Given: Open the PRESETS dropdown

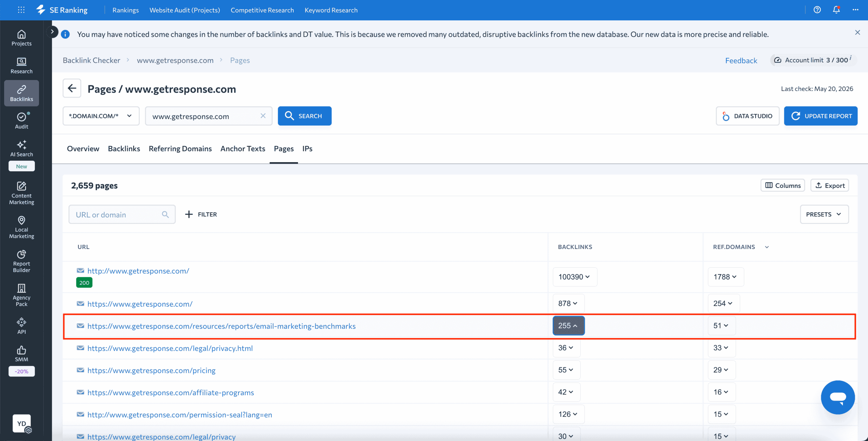Looking at the screenshot, I should [x=824, y=214].
